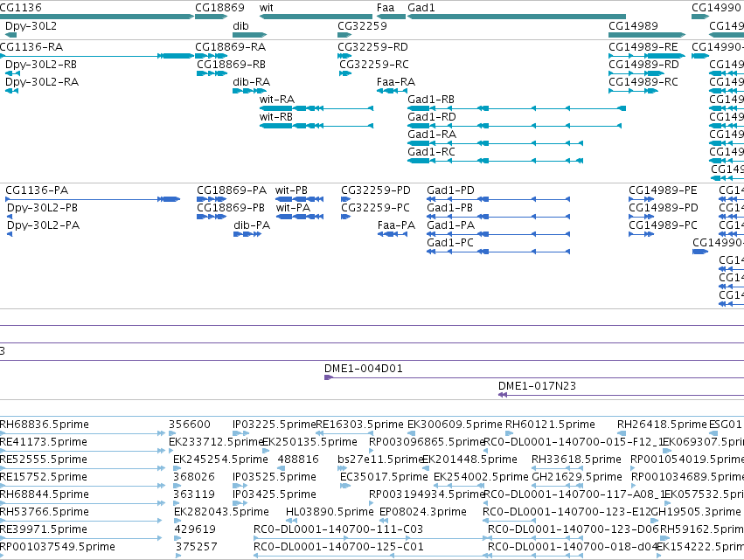
Task: Click EST 375257
Action: click(178, 556)
